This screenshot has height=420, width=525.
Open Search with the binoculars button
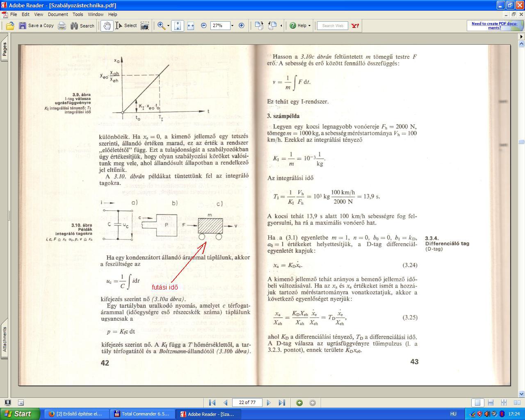click(x=82, y=25)
